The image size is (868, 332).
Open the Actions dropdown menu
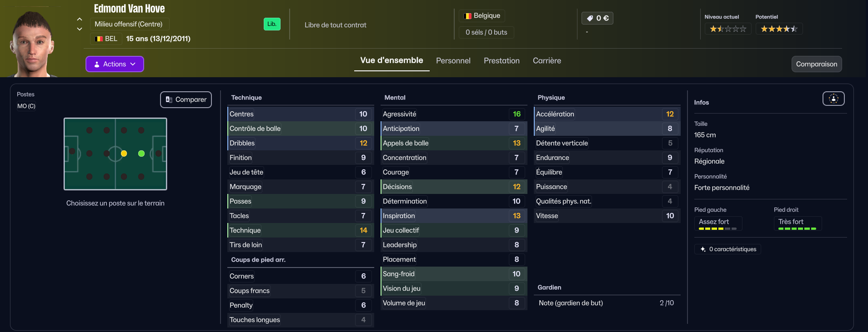(x=115, y=64)
